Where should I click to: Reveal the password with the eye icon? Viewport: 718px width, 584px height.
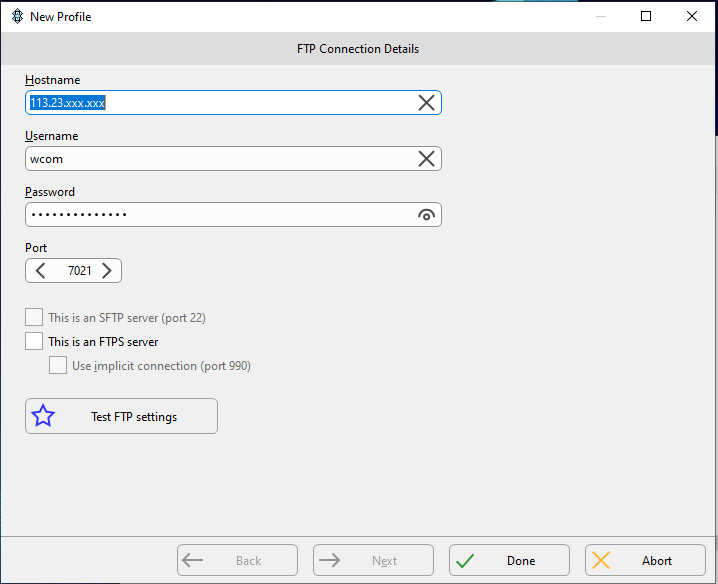click(x=426, y=215)
